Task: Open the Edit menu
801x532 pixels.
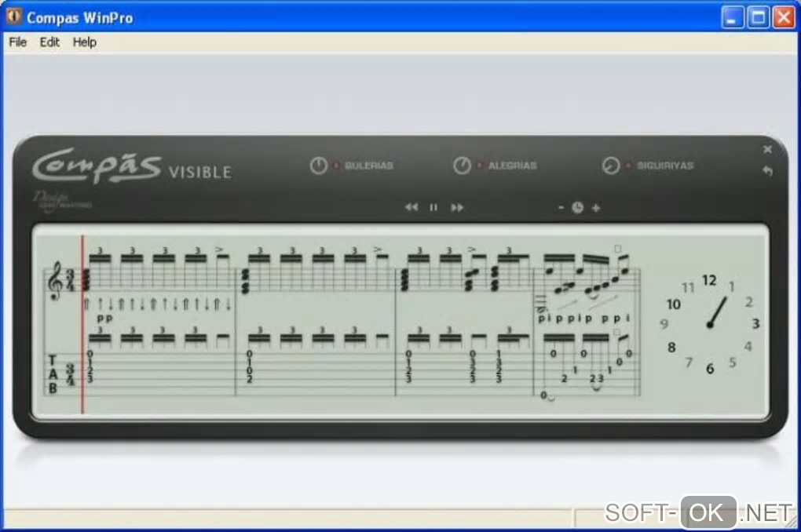Action: click(49, 42)
